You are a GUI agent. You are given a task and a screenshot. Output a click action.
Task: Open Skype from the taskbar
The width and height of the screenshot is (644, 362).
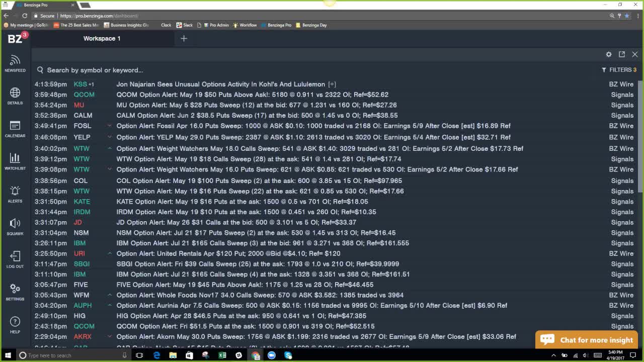[288, 355]
